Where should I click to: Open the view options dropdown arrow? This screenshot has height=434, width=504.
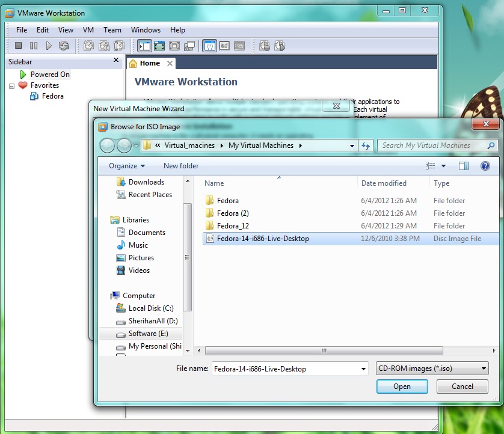pyautogui.click(x=444, y=166)
